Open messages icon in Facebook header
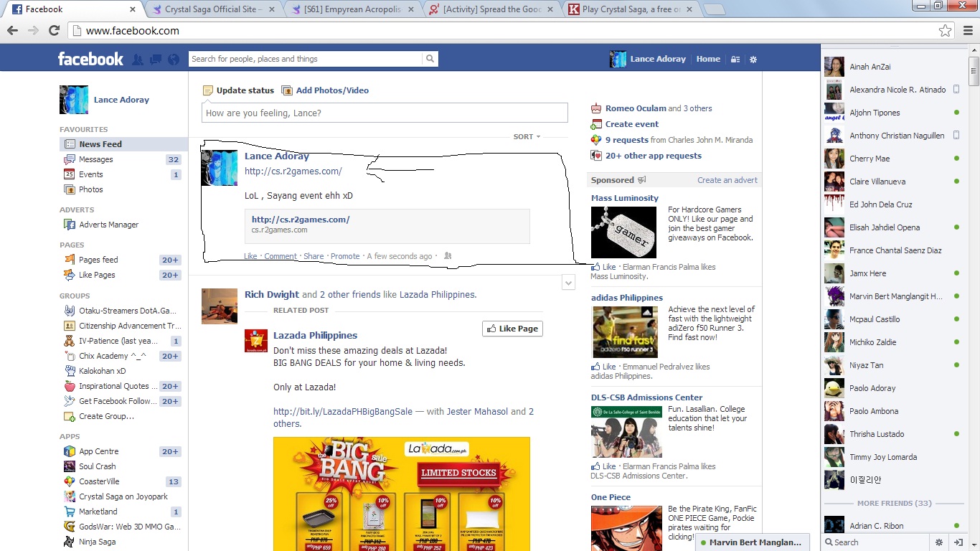The height and width of the screenshot is (551, 980). [x=155, y=60]
